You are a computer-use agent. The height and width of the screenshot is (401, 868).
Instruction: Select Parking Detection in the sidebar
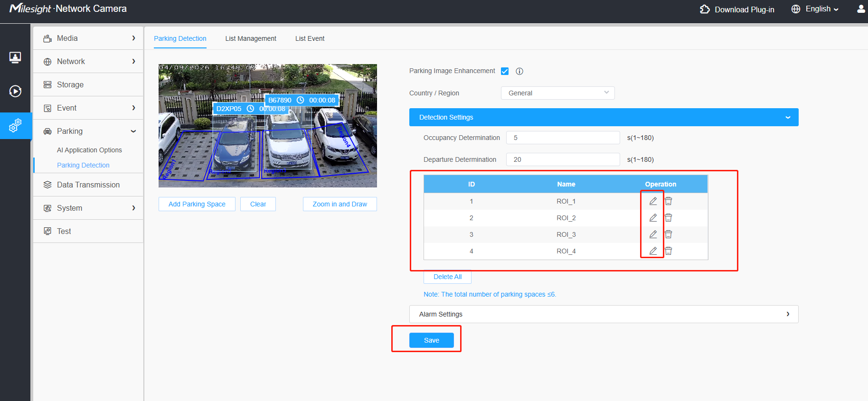coord(83,165)
